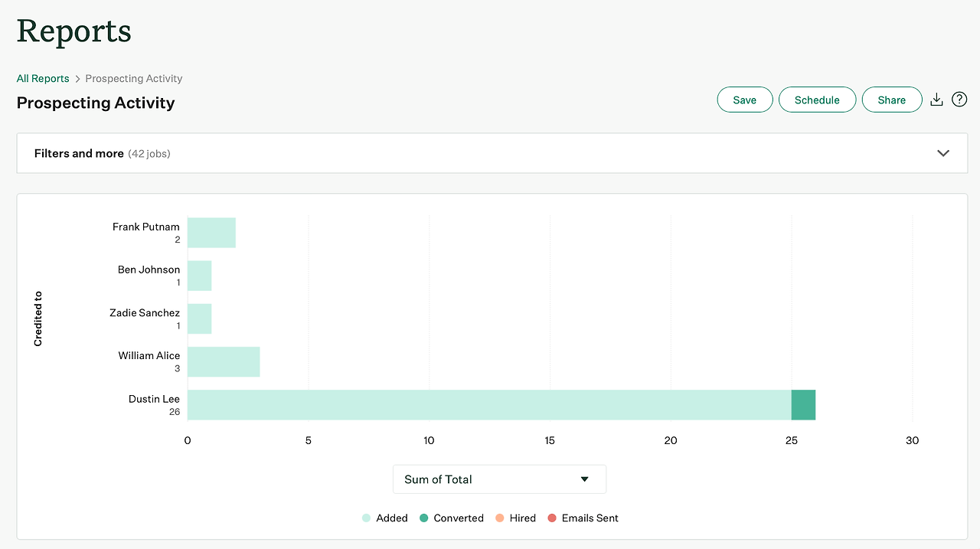Schedule this report
This screenshot has height=549, width=980.
[817, 99]
